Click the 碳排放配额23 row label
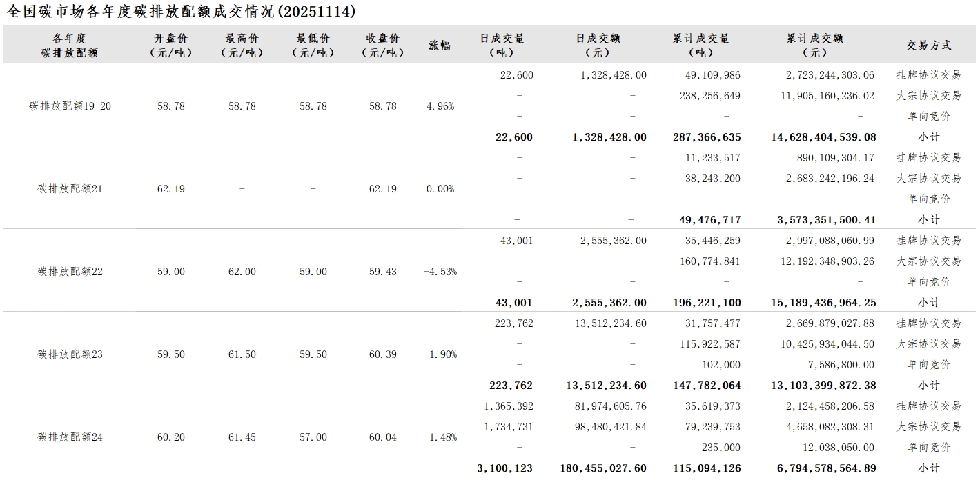980x480 pixels. click(x=70, y=354)
